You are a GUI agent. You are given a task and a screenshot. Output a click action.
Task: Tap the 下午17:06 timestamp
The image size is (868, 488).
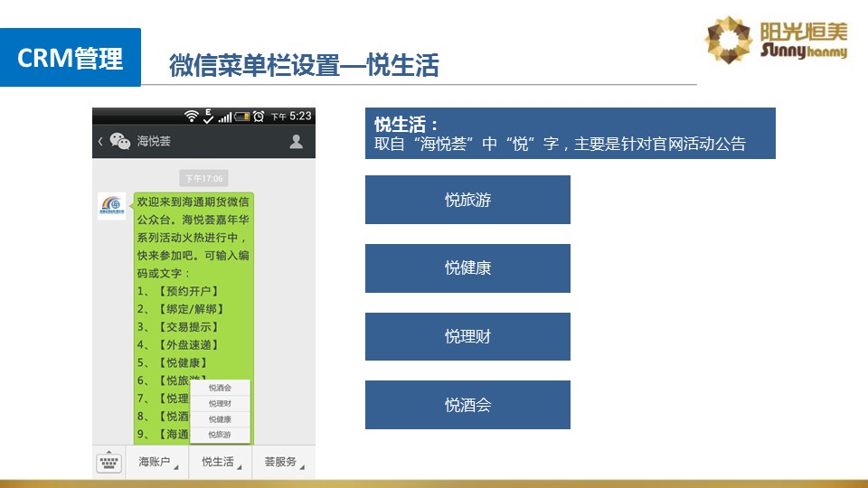point(203,178)
